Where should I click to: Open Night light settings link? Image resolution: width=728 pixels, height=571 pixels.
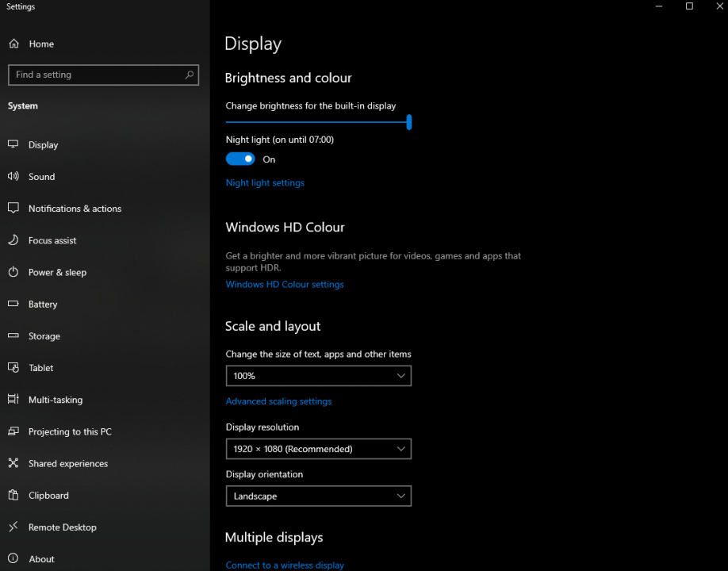pos(265,183)
